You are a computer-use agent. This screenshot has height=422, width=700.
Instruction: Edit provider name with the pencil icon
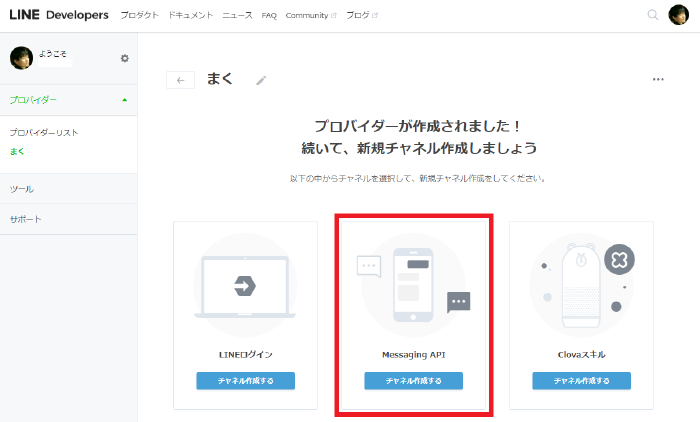click(x=261, y=80)
